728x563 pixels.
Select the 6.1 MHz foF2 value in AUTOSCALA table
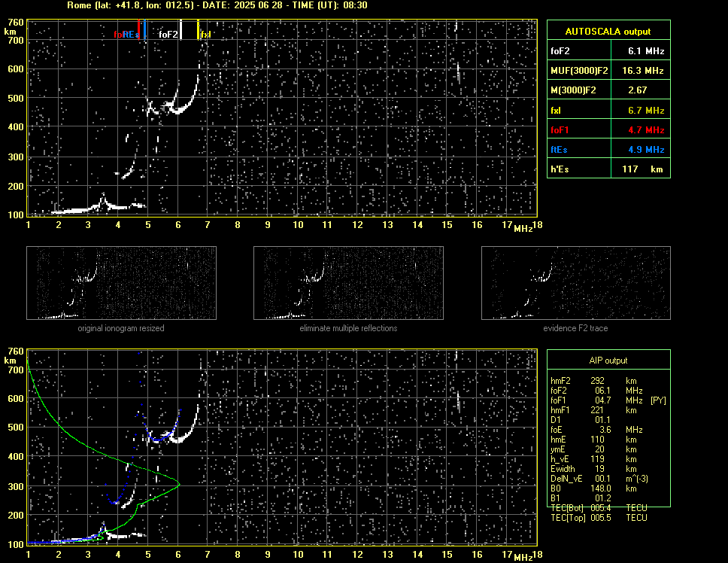tap(646, 51)
